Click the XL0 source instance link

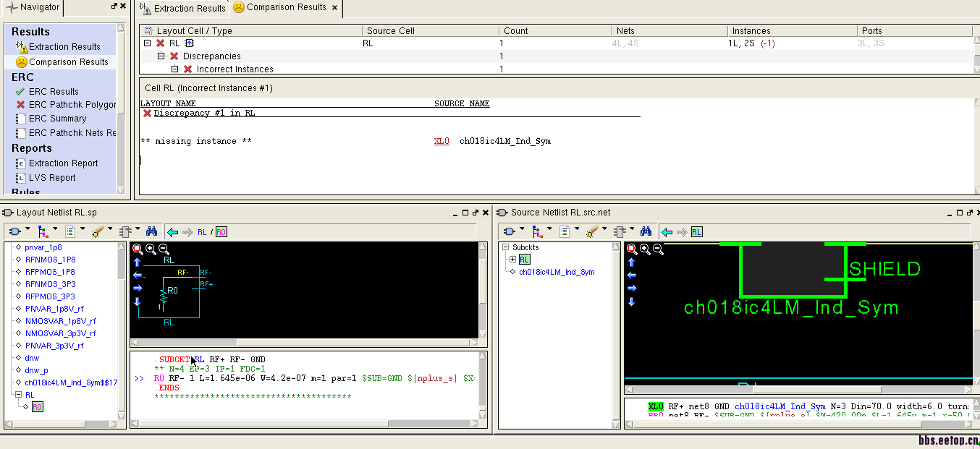click(442, 142)
